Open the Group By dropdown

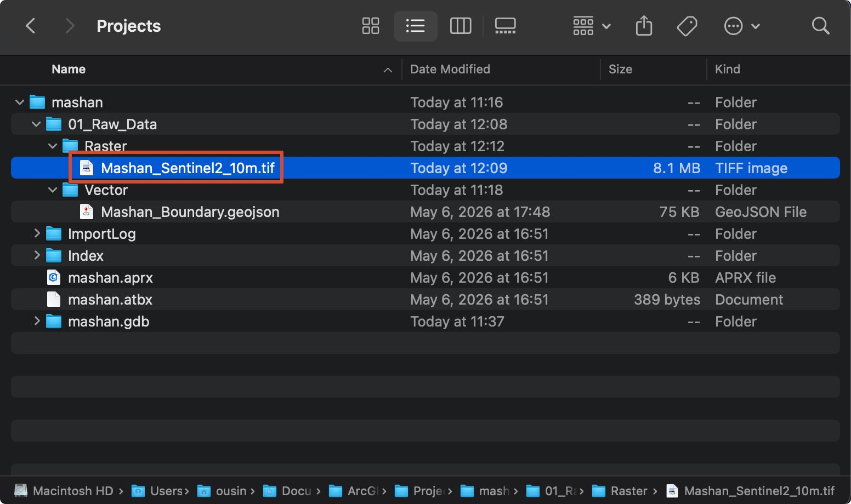tap(592, 26)
